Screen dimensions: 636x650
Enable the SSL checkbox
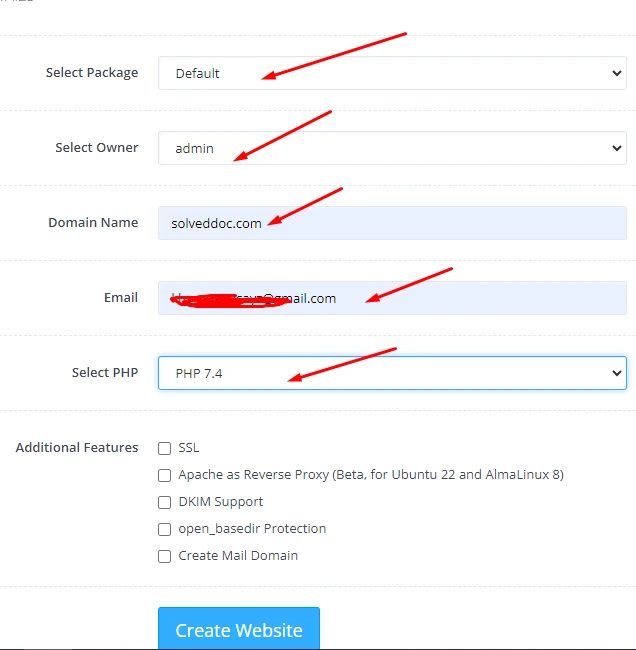165,448
